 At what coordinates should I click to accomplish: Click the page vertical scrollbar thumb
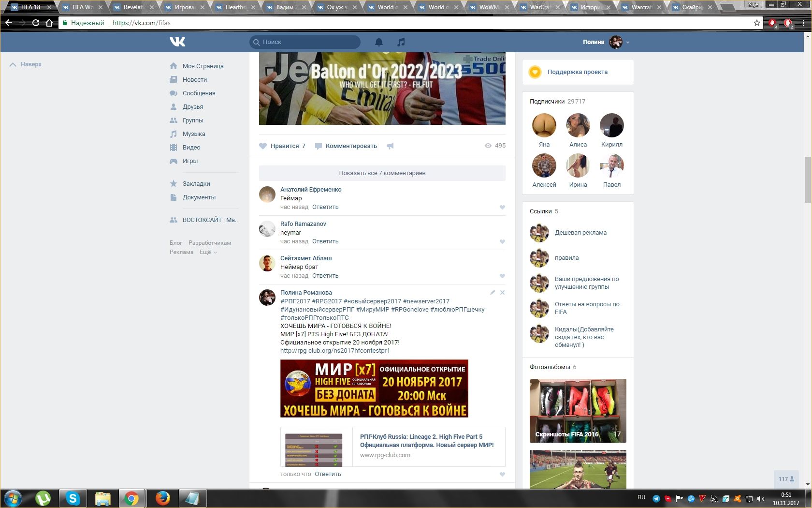(x=808, y=179)
